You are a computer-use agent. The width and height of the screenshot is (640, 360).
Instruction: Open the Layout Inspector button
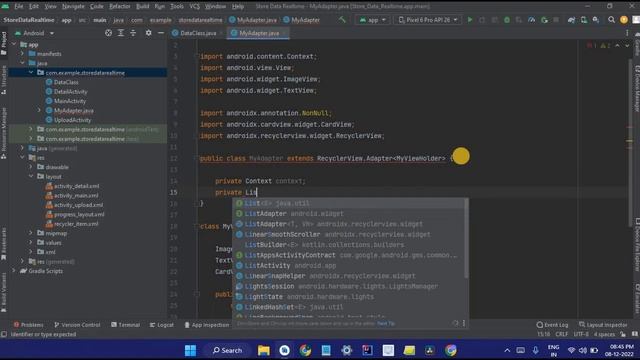pos(603,325)
